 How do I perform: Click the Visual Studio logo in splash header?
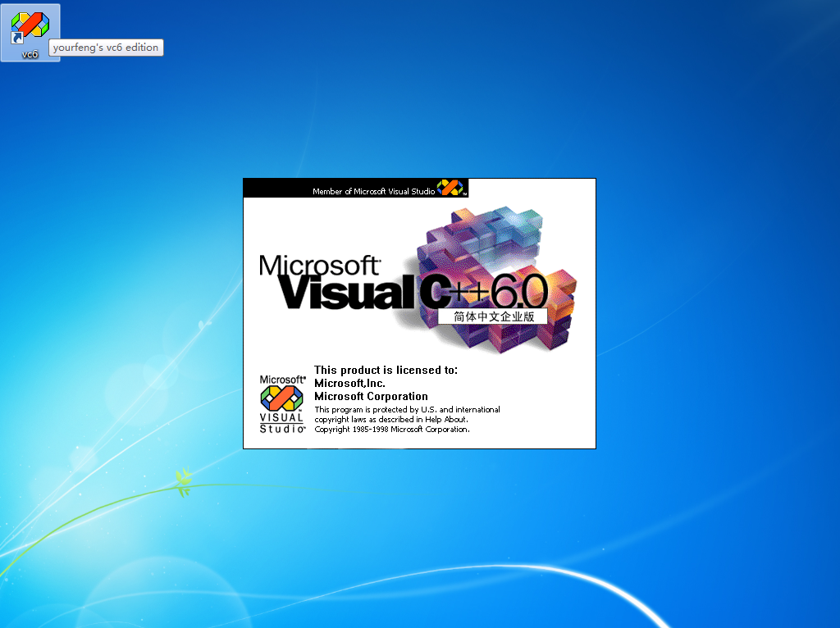click(x=450, y=188)
